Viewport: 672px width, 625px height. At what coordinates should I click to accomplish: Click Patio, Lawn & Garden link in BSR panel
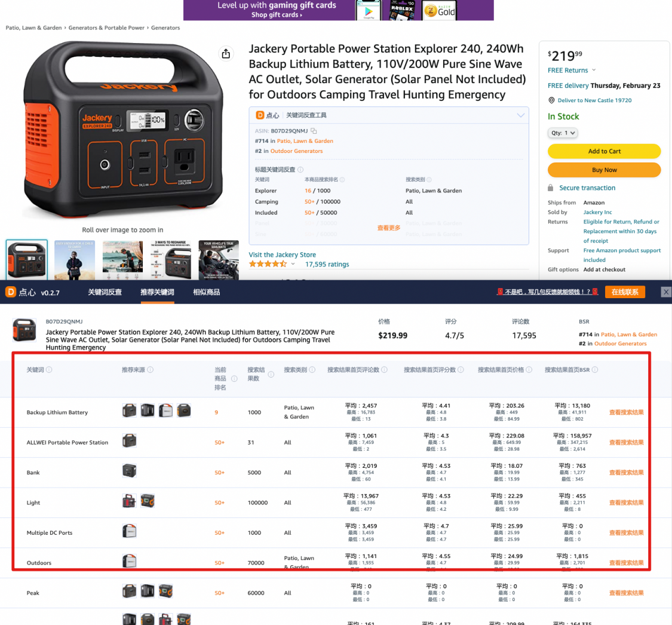click(x=629, y=335)
